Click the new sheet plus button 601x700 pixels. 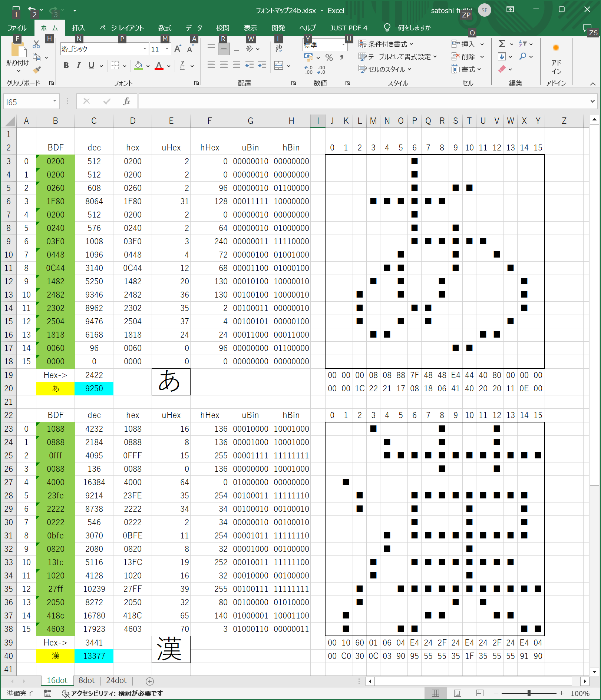click(x=150, y=681)
